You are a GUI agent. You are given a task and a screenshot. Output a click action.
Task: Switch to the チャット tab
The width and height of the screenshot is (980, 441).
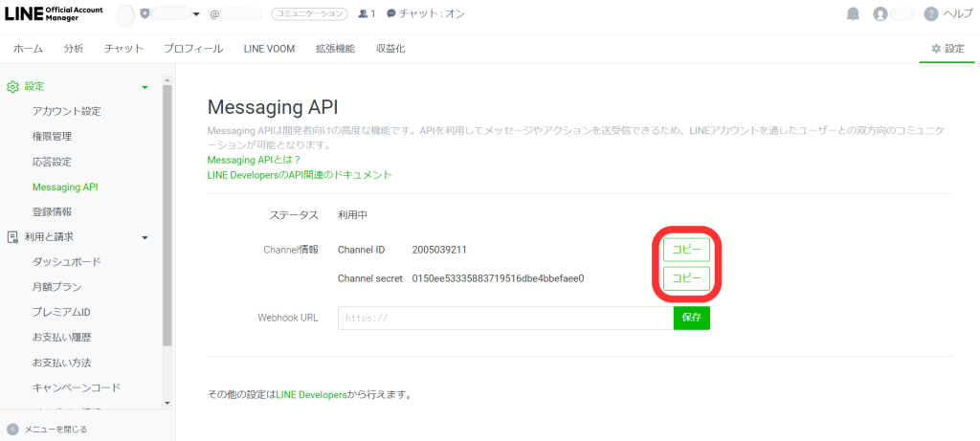pyautogui.click(x=123, y=49)
